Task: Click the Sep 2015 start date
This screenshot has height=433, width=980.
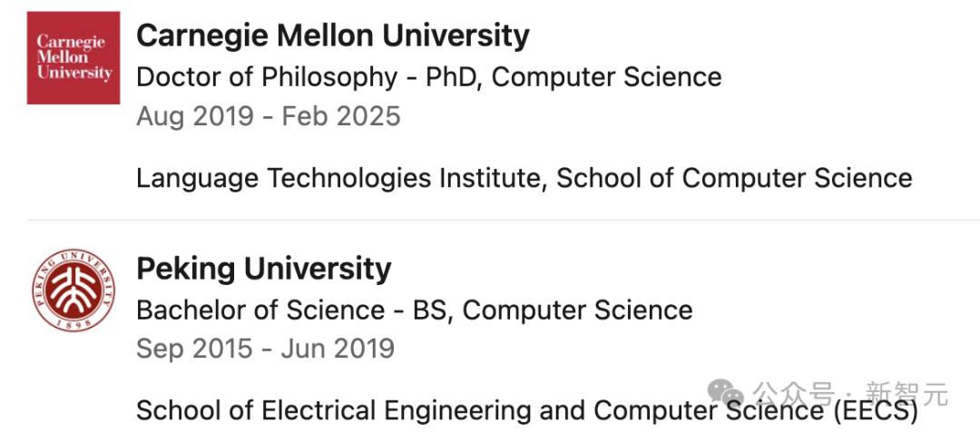Action: [x=194, y=349]
